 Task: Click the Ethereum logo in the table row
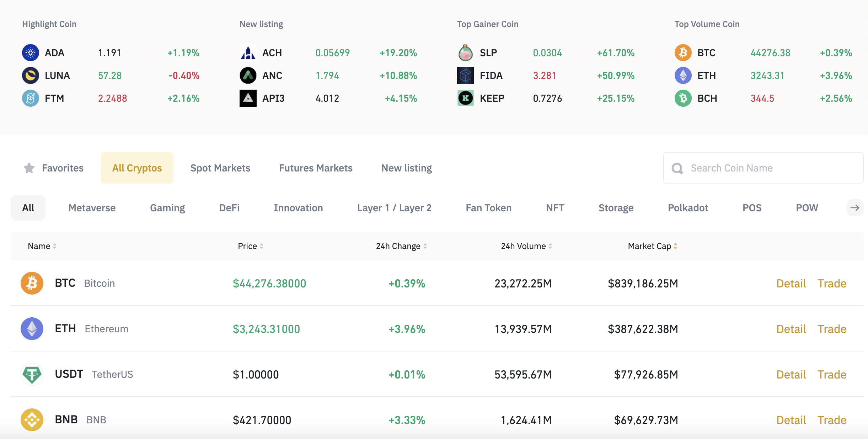pos(32,329)
